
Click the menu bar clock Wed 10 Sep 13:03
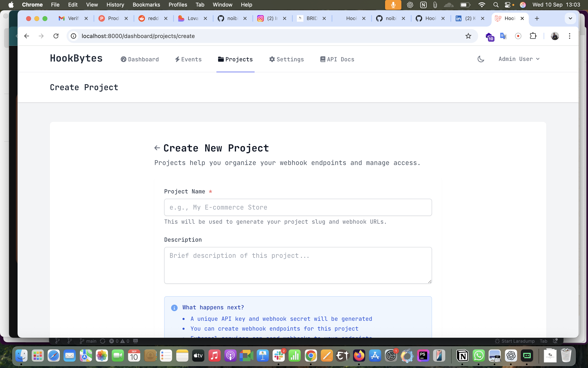click(556, 5)
